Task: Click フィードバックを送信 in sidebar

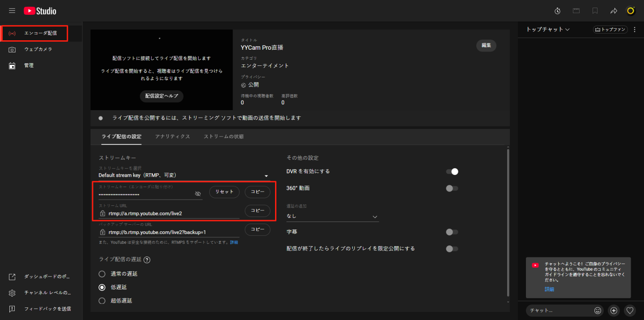Action: tap(41, 309)
